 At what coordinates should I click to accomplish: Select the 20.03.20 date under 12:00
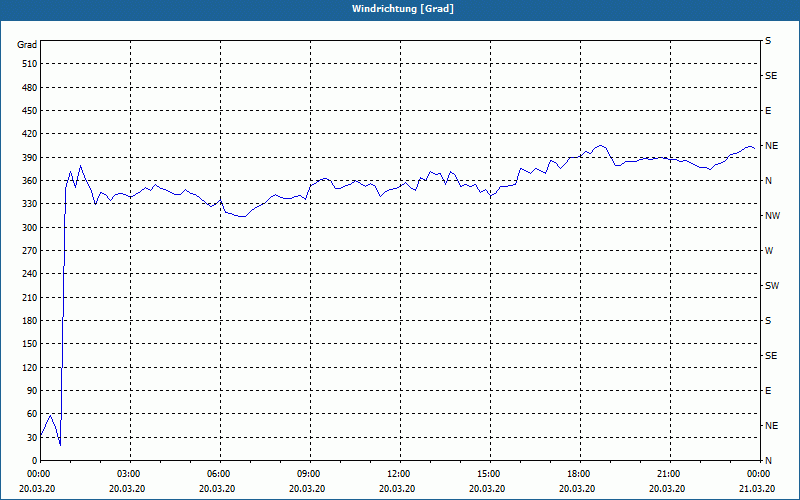(397, 489)
